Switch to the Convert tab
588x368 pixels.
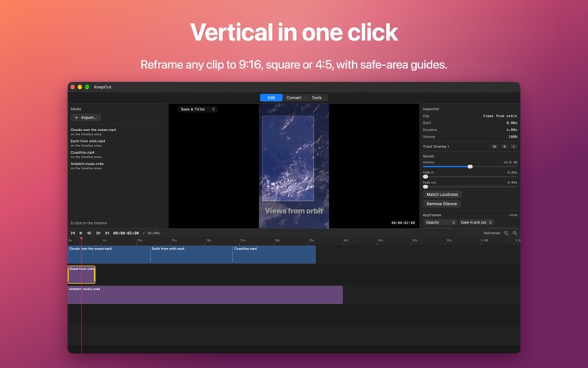coord(293,98)
